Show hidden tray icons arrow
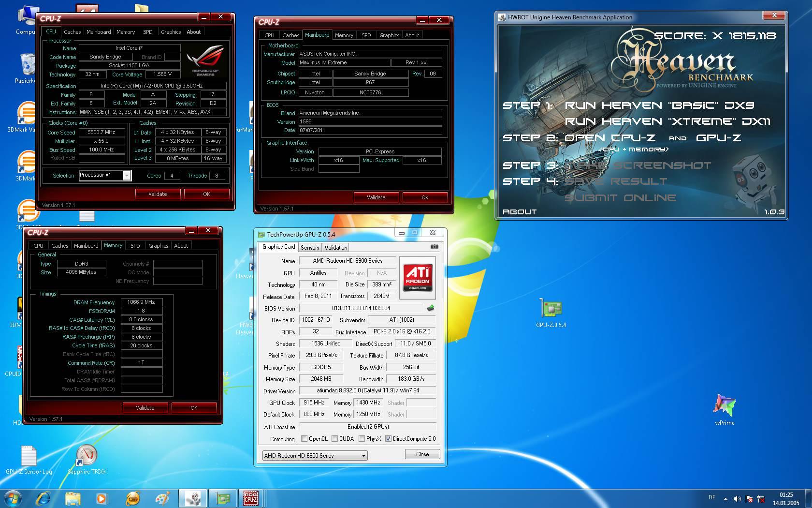The image size is (812, 508). pos(725,499)
